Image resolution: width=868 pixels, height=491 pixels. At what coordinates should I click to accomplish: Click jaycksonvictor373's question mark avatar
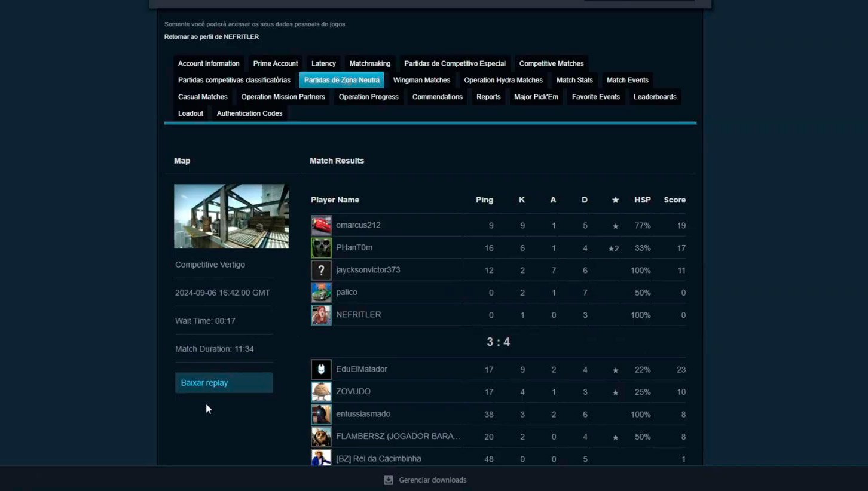pyautogui.click(x=321, y=270)
